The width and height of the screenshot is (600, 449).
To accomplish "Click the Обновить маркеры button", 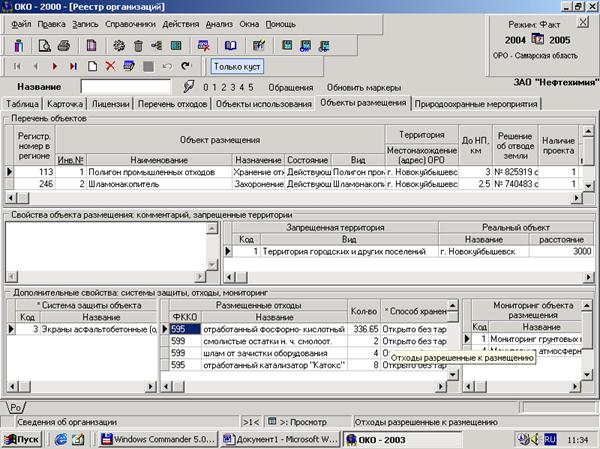I will click(364, 88).
